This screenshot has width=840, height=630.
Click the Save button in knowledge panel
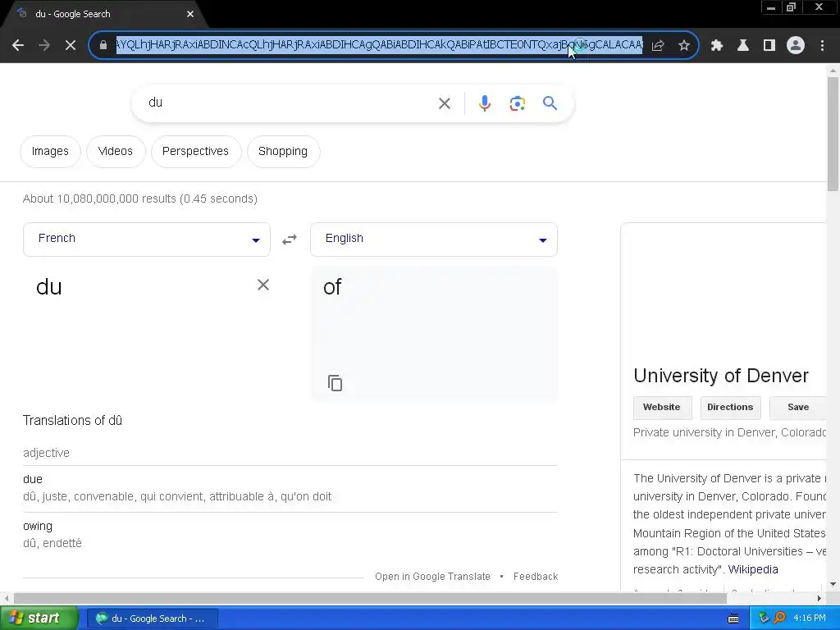[798, 407]
